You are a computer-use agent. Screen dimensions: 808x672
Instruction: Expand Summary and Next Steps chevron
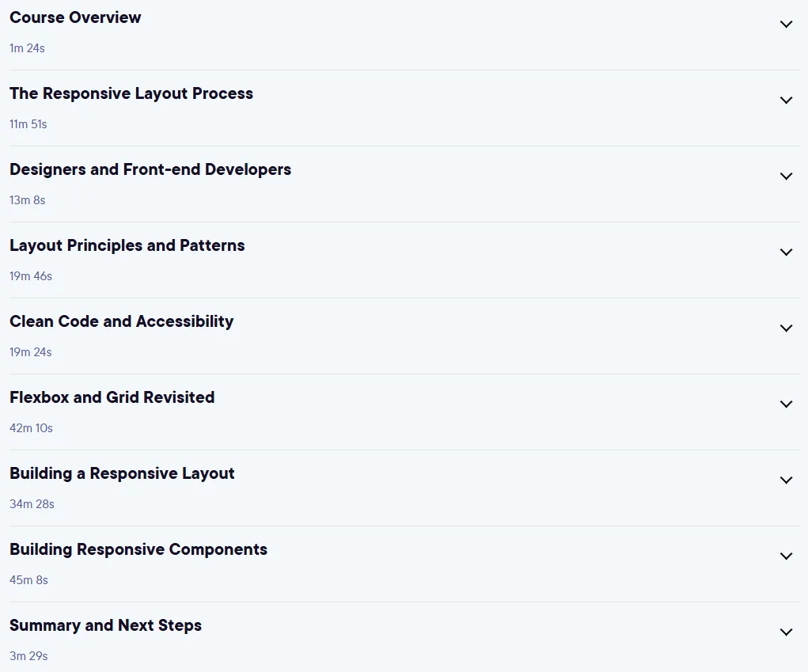click(786, 632)
